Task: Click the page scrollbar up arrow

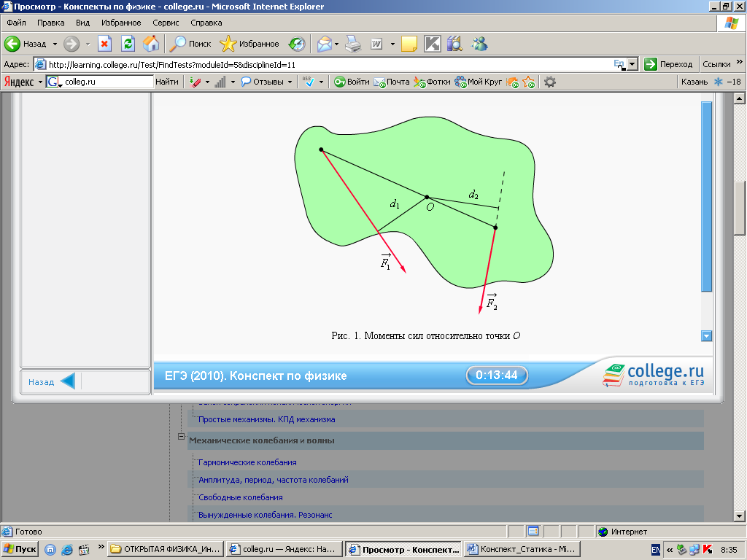Action: pyautogui.click(x=740, y=98)
